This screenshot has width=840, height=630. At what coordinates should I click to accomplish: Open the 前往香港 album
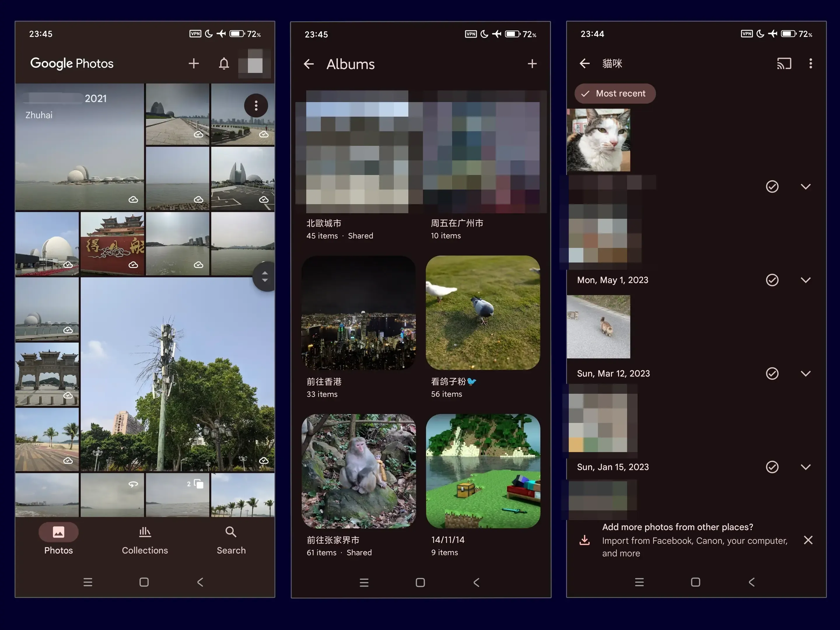358,313
